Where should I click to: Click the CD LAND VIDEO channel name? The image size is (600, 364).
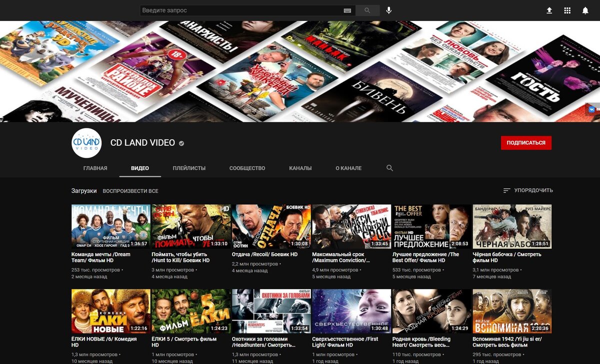tap(142, 143)
